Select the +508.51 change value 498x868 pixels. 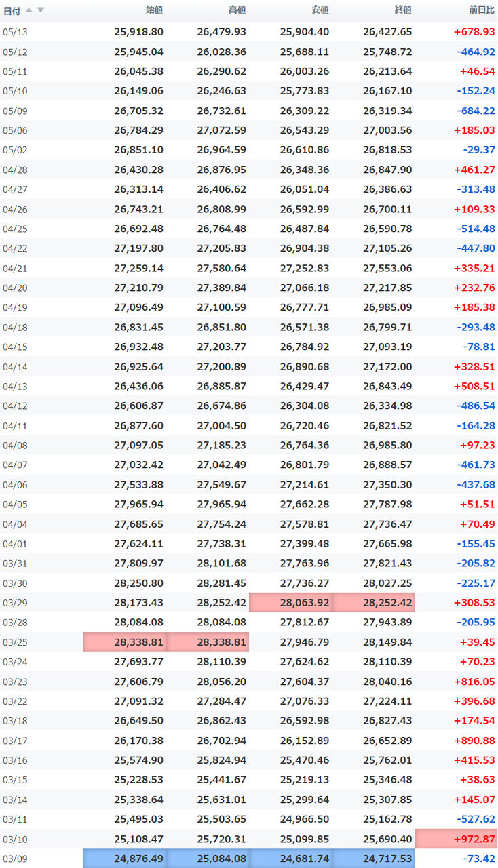point(474,386)
